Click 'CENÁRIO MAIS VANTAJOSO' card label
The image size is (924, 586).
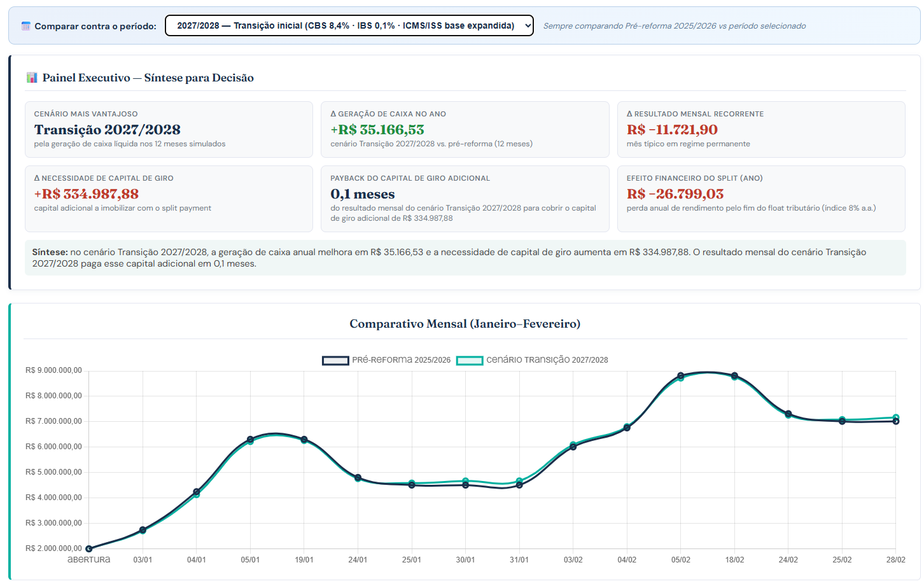(x=86, y=114)
